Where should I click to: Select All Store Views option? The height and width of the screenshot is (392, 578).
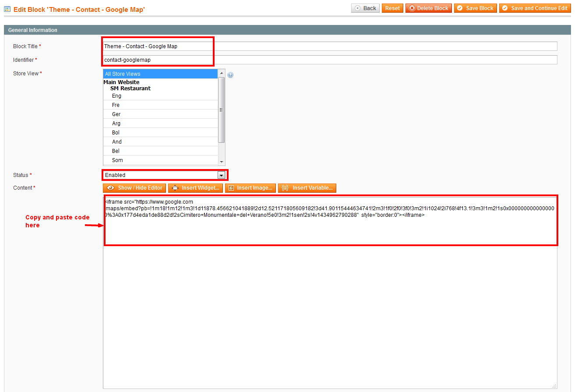point(160,74)
